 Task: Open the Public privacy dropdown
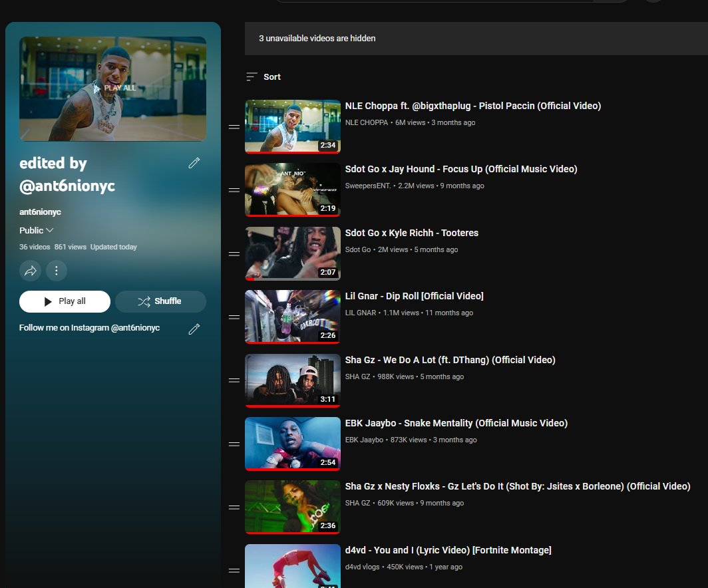(36, 230)
